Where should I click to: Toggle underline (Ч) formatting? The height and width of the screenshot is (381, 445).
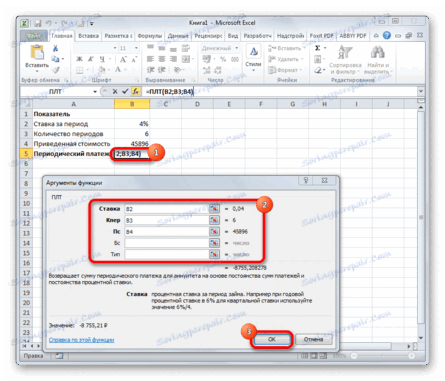pyautogui.click(x=102, y=59)
